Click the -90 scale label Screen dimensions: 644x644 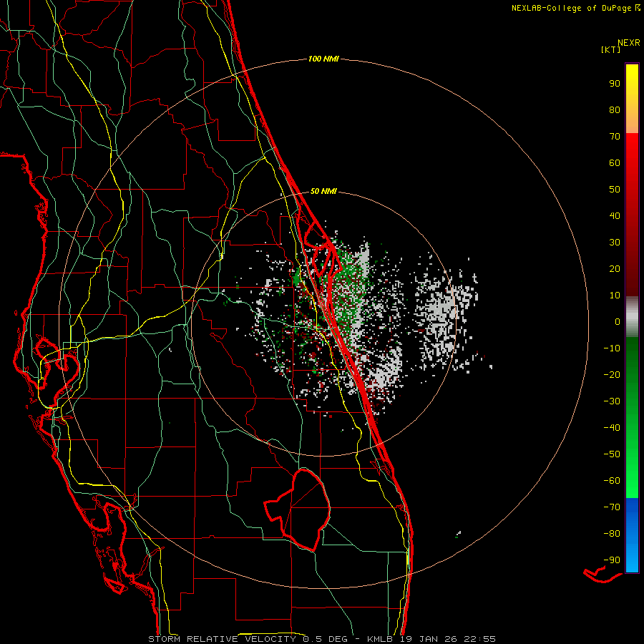[x=612, y=560]
